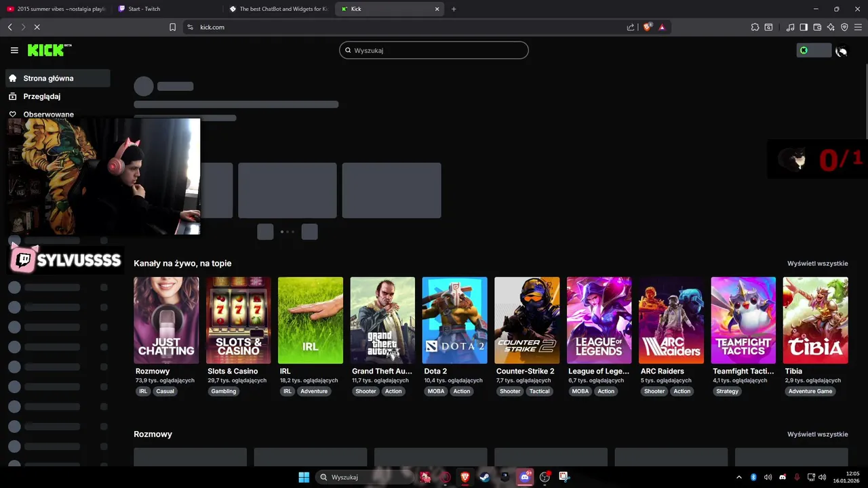
Task: Open the Rozmowy Just Chatting category card
Action: (166, 320)
